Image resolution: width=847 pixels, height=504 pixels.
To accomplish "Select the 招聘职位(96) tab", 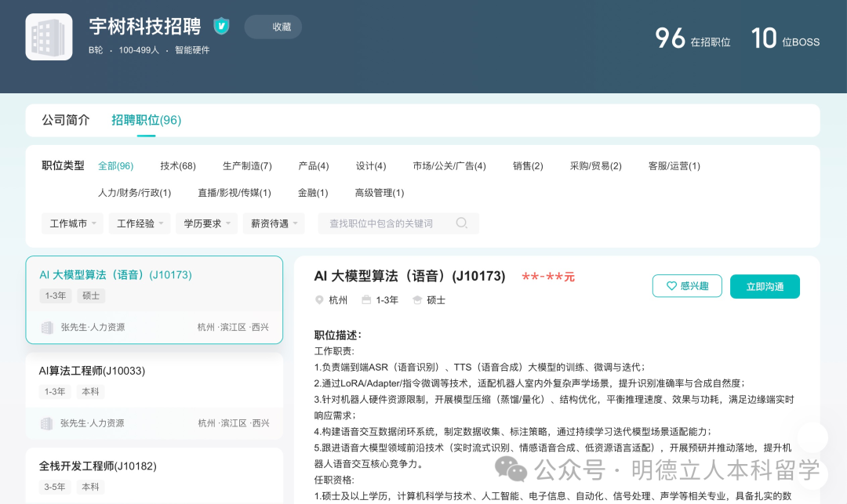I will (147, 120).
